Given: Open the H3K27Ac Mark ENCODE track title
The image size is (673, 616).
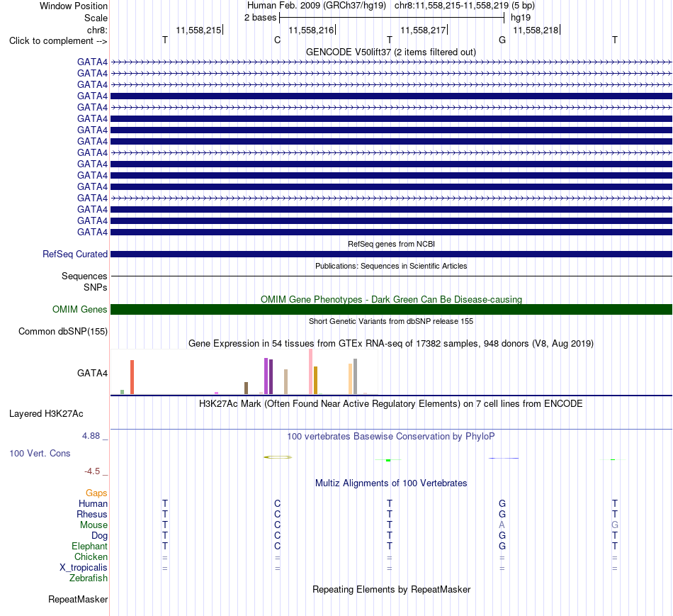Looking at the screenshot, I should (x=391, y=404).
